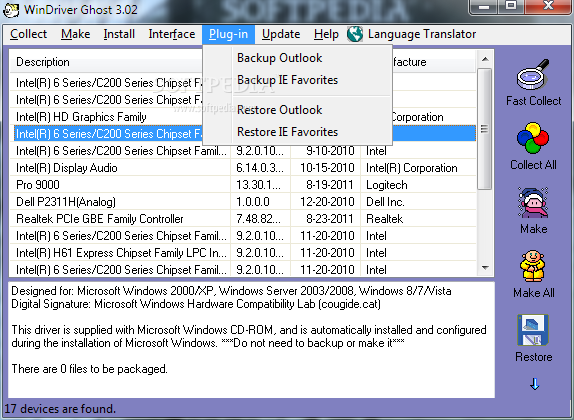Click the Description column header
This screenshot has width=574, height=420.
(106, 62)
